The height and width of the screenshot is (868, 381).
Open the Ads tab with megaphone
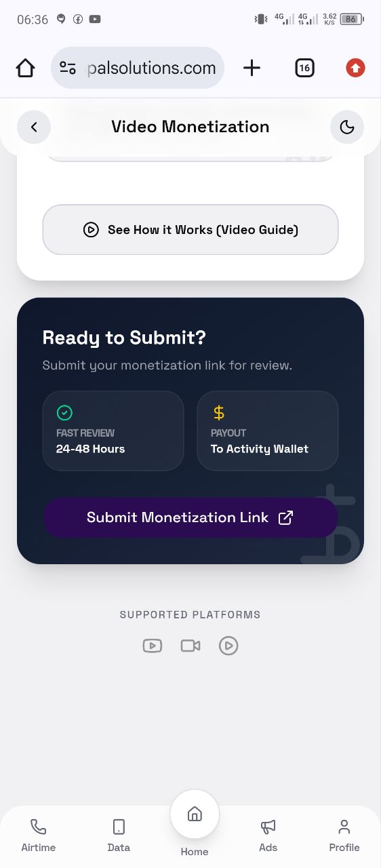pos(268,835)
